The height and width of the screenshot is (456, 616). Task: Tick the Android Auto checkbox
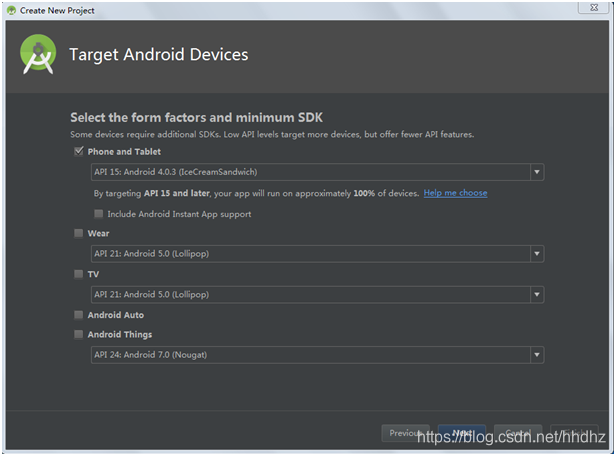[79, 315]
